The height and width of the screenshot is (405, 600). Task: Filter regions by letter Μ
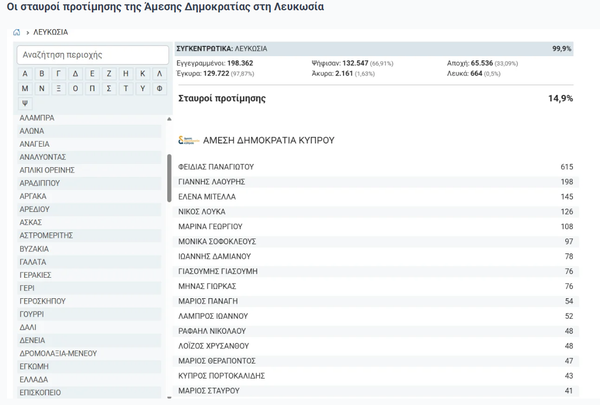click(25, 88)
